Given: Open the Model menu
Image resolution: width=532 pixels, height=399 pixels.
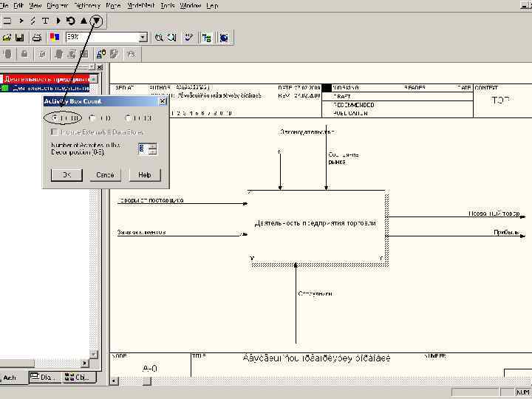Looking at the screenshot, I should pyautogui.click(x=113, y=6).
